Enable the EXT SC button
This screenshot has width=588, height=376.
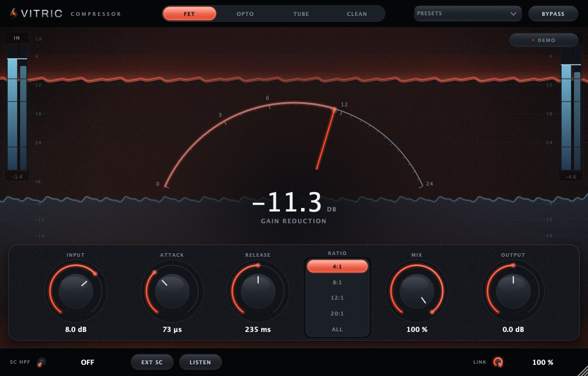152,362
